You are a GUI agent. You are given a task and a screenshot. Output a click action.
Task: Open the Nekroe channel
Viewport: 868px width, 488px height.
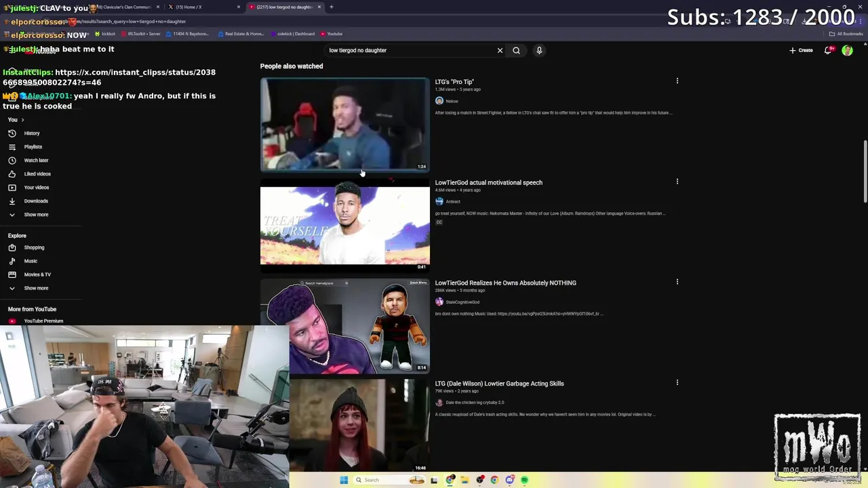click(452, 101)
